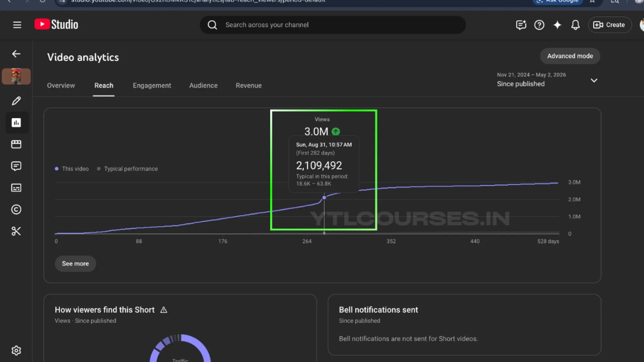Image resolution: width=644 pixels, height=362 pixels.
Task: Open the Settings gear icon
Action: point(16,350)
